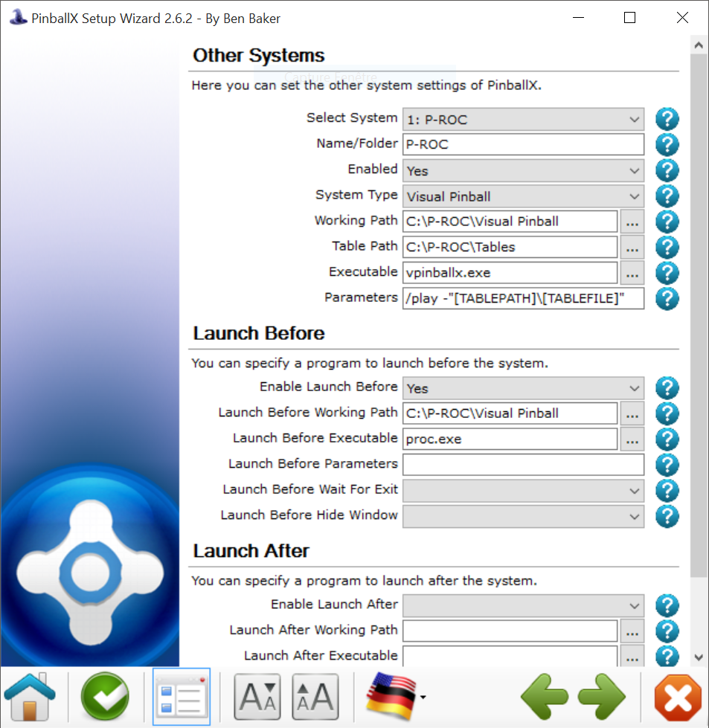Click scrollbar down arrow

coord(699,657)
